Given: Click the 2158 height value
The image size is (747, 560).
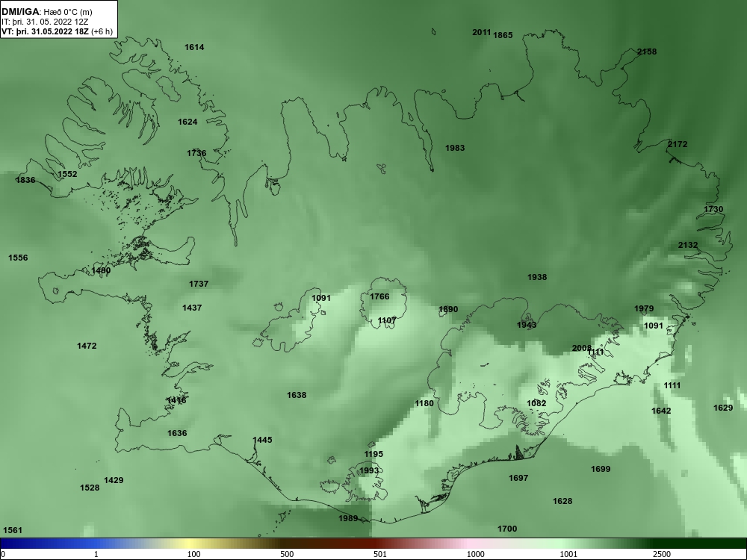Looking at the screenshot, I should 647,52.
